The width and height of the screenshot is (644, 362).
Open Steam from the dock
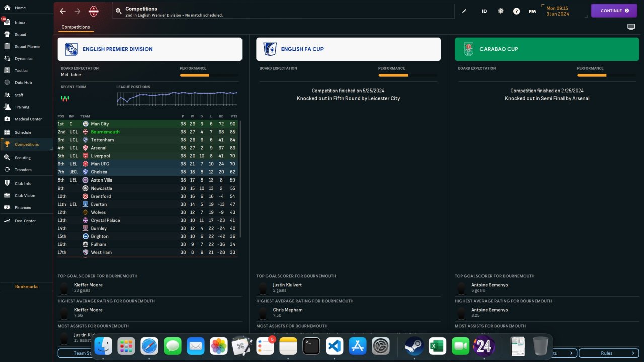coord(414,346)
